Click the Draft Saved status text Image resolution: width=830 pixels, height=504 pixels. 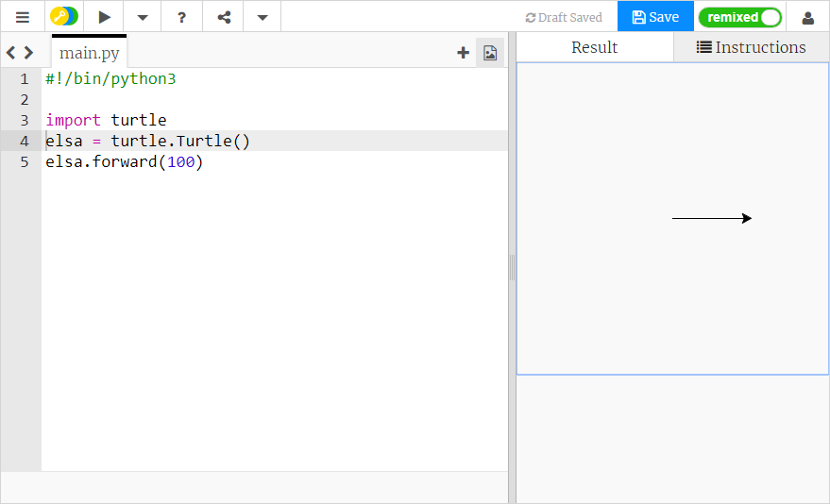[x=564, y=17]
